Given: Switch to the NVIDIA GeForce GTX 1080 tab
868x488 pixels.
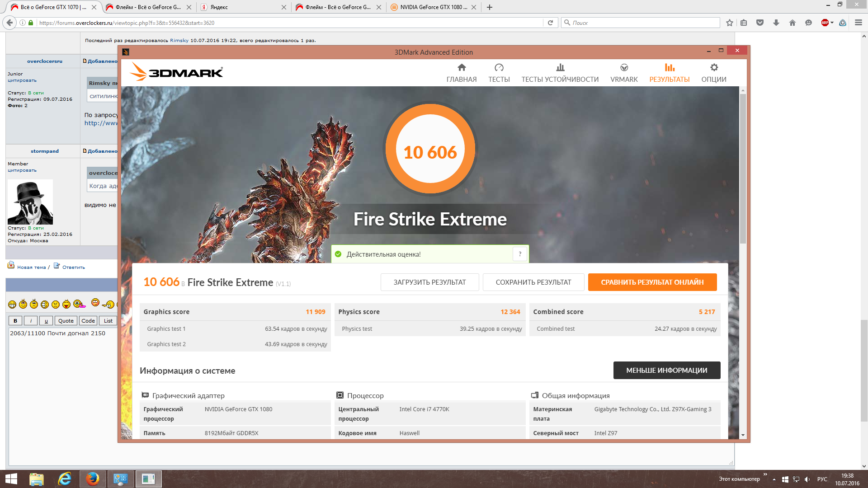Looking at the screenshot, I should tap(433, 7).
